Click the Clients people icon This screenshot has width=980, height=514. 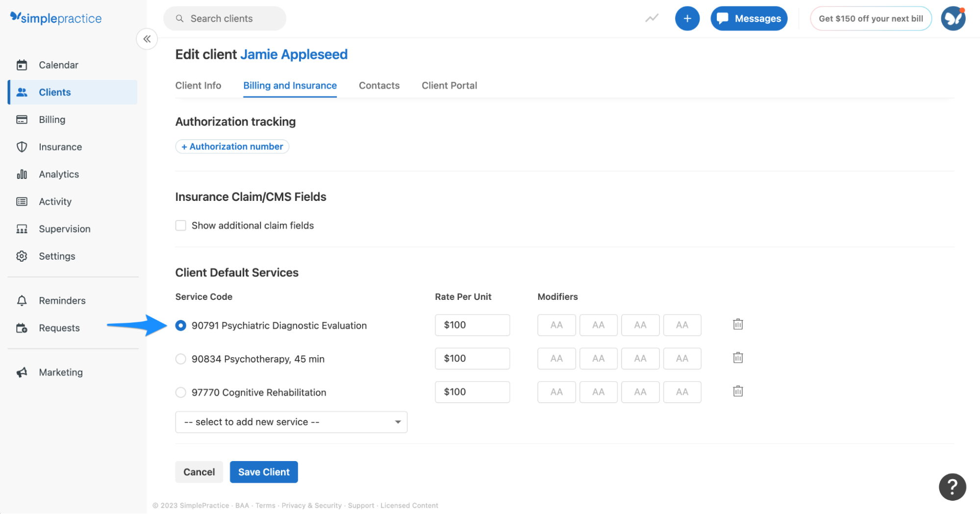tap(22, 92)
